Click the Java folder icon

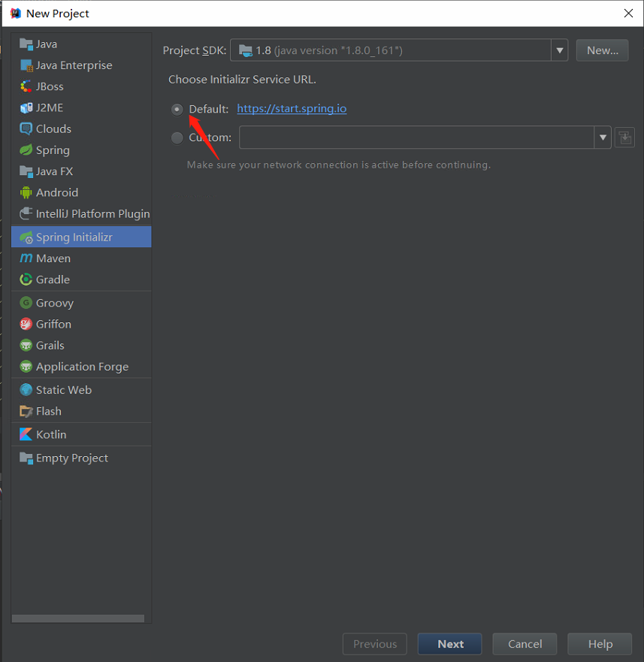point(26,44)
